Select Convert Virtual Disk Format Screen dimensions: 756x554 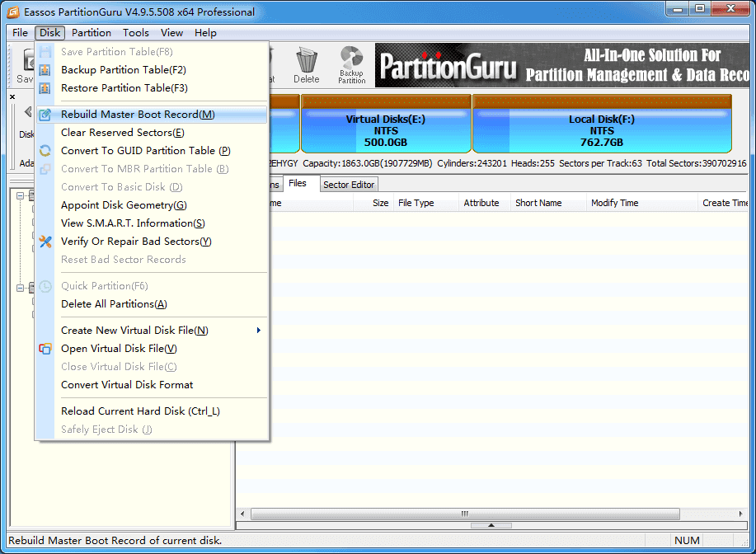pyautogui.click(x=152, y=385)
